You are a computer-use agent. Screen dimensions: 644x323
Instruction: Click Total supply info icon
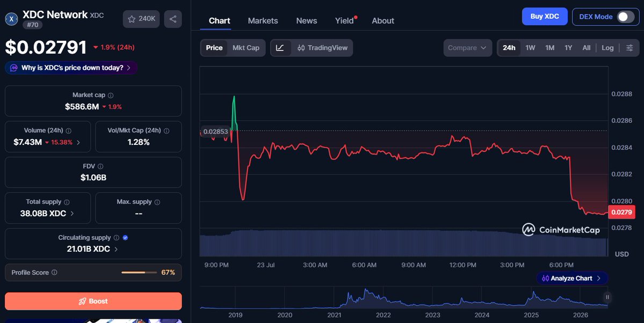[67, 202]
